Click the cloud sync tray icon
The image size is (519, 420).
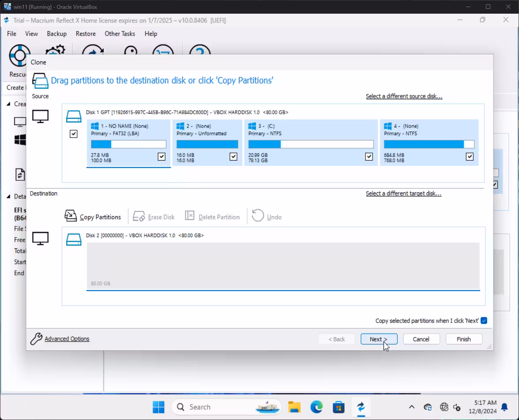pos(428,407)
